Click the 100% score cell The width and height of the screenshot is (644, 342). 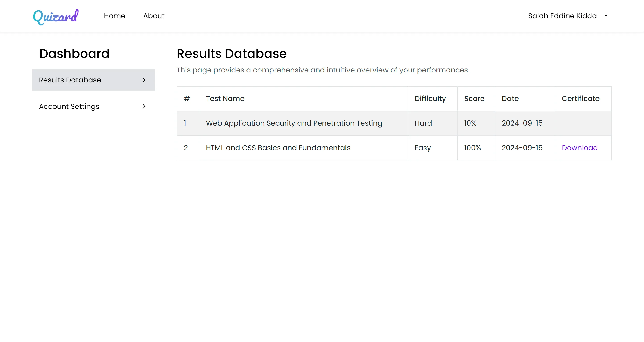[x=476, y=148]
